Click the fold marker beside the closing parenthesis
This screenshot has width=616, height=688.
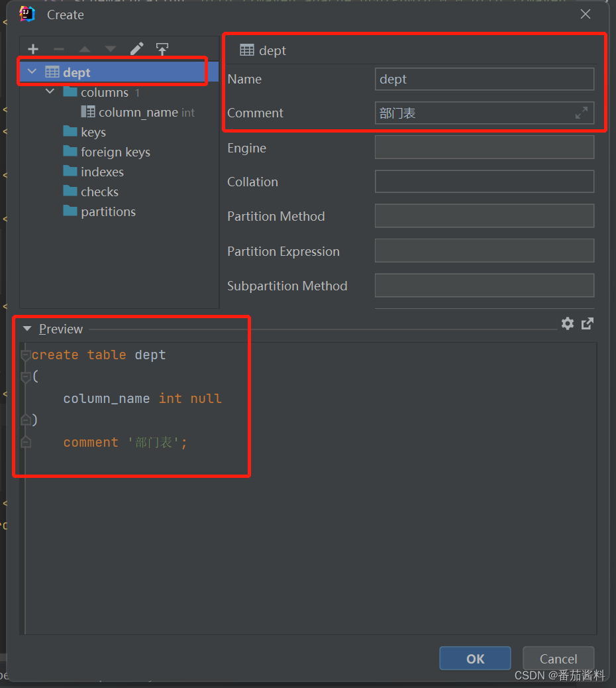point(26,420)
